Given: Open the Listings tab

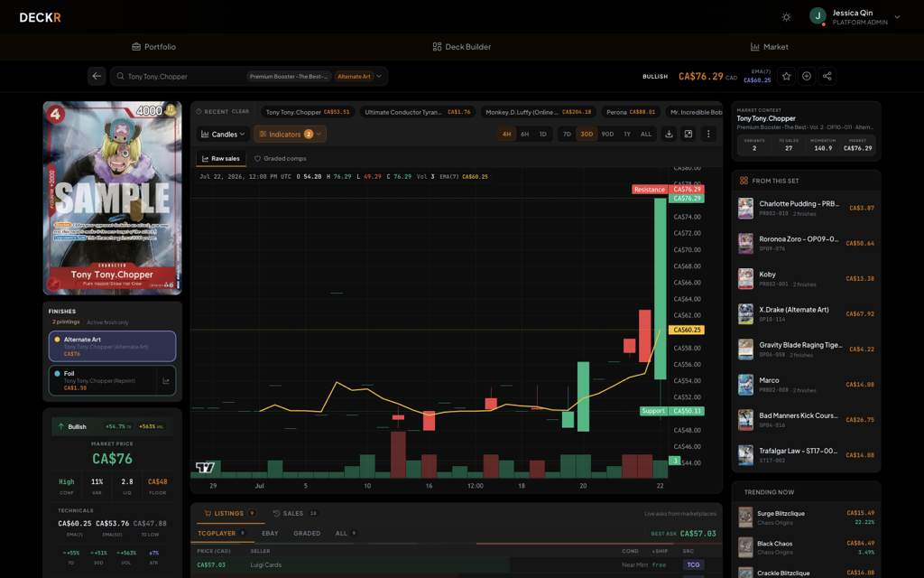Looking at the screenshot, I should (230, 513).
